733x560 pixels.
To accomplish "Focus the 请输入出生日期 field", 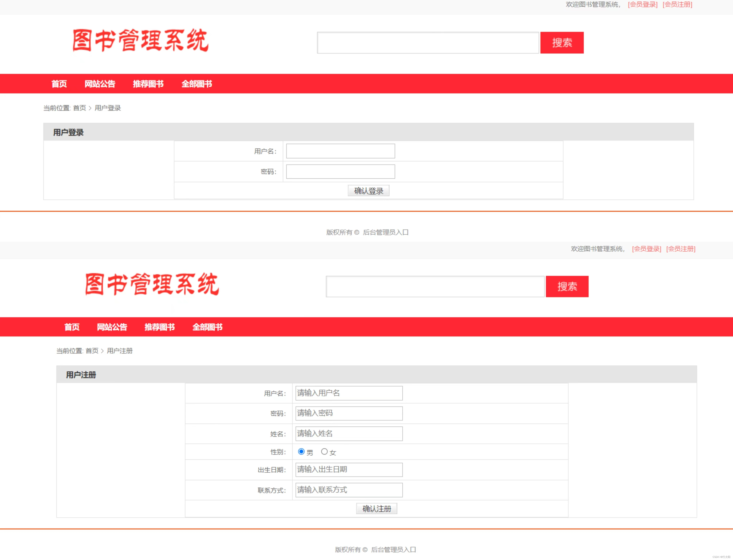I will pyautogui.click(x=349, y=470).
